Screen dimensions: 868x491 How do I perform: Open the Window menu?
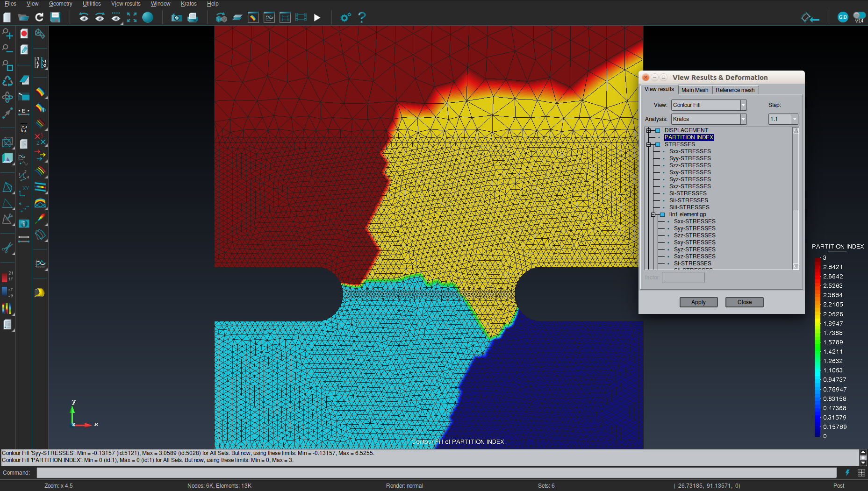(160, 4)
